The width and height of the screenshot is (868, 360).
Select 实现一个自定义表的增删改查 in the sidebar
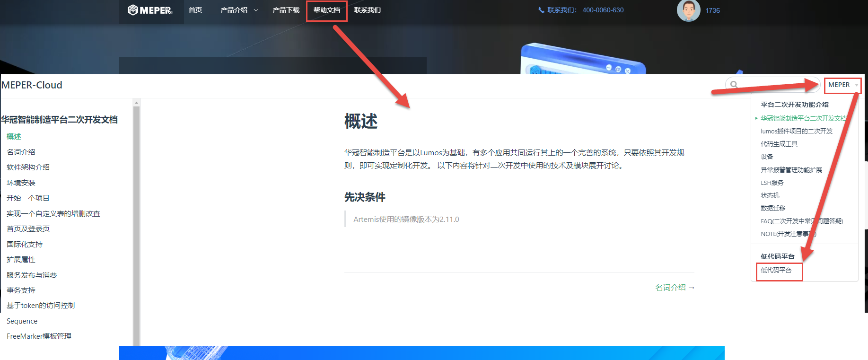click(x=53, y=213)
